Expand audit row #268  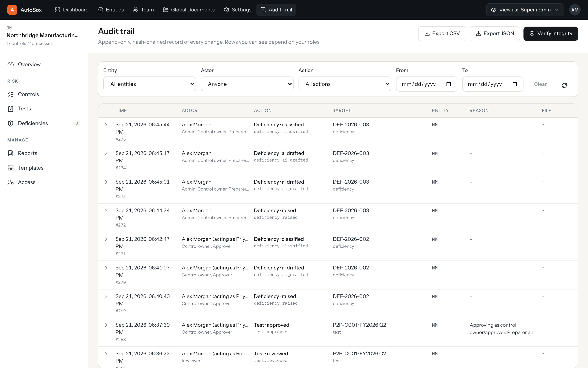[x=106, y=325]
